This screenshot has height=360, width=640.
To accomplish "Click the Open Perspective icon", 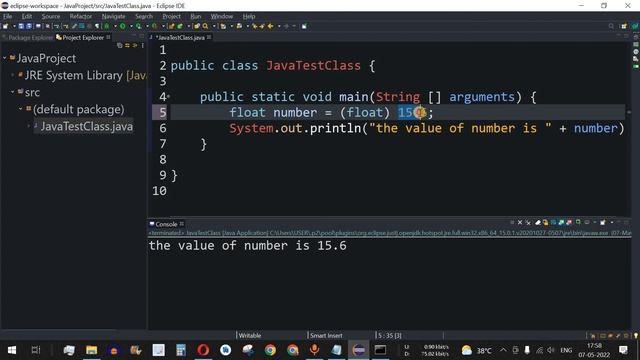I will click(623, 26).
